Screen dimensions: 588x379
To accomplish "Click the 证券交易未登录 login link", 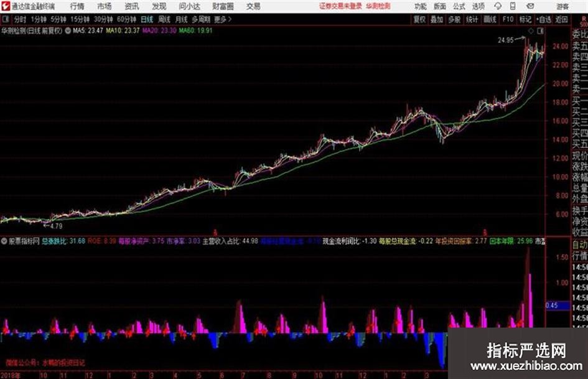I will coord(340,6).
